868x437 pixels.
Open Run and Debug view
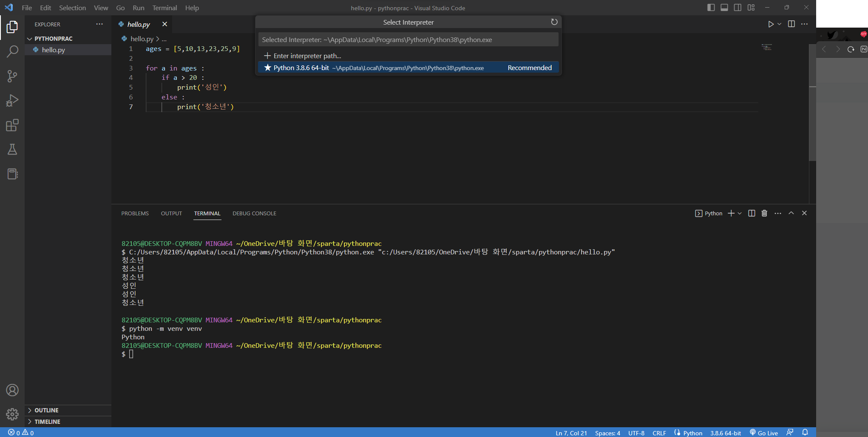pos(12,101)
